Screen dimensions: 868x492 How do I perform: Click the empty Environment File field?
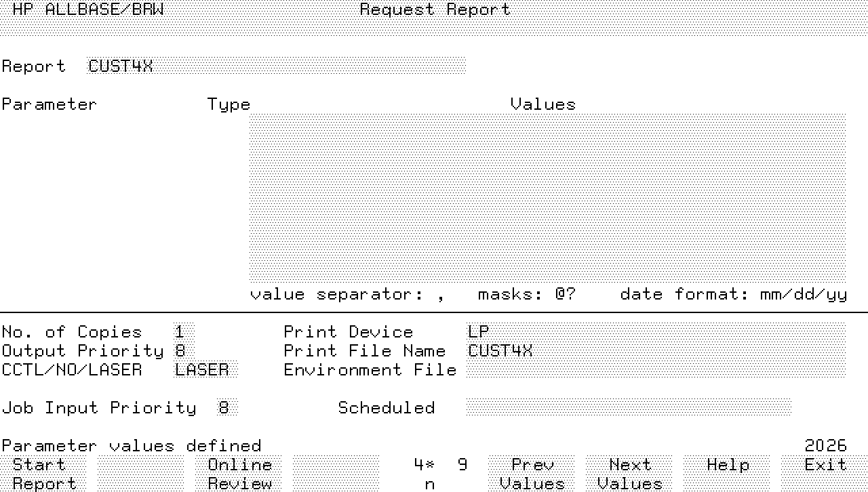click(x=656, y=370)
